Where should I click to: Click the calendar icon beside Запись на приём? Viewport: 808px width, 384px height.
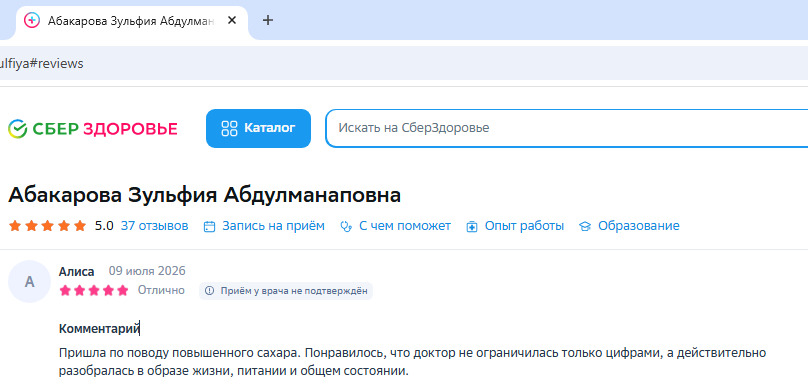[209, 227]
